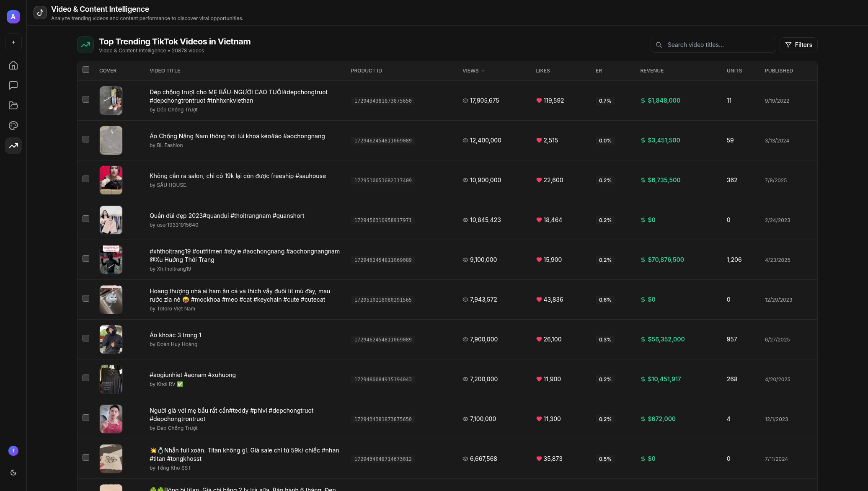Open the Filters dropdown
Screen dimensions: 868x491
click(x=798, y=45)
